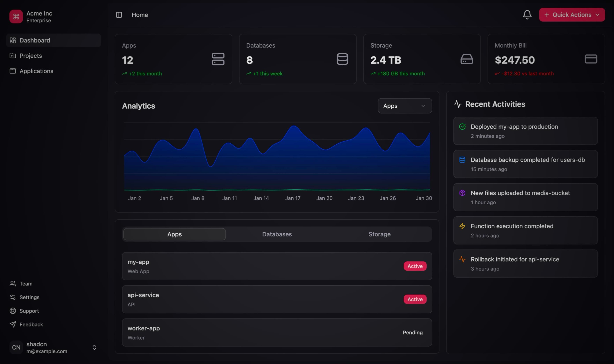Select Applications in the sidebar
Image resolution: width=614 pixels, height=364 pixels.
36,71
